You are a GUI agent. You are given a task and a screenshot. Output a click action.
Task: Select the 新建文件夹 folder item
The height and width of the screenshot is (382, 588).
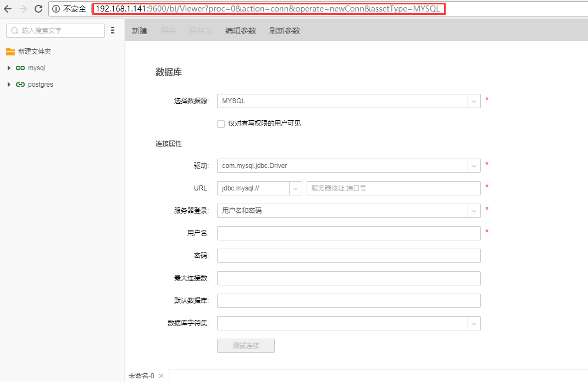coord(35,52)
